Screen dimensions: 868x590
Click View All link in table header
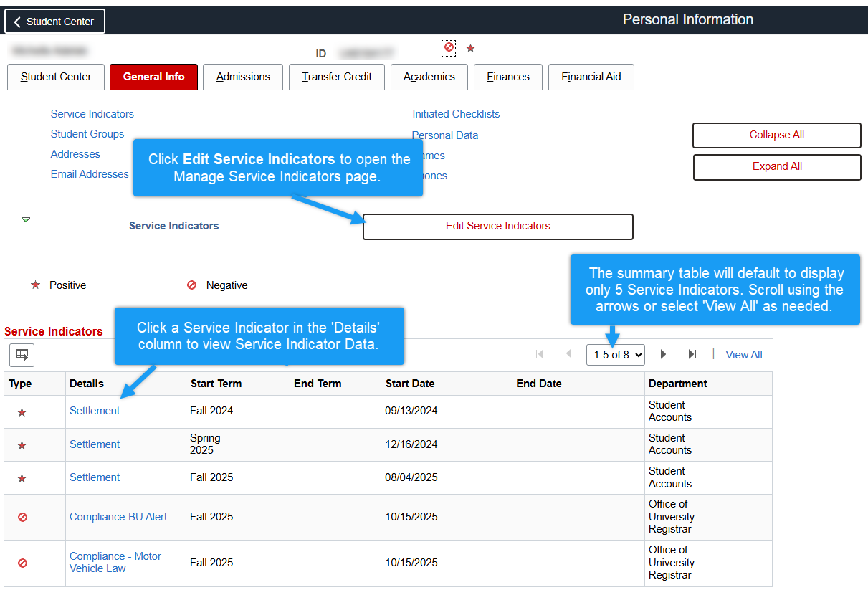point(743,355)
